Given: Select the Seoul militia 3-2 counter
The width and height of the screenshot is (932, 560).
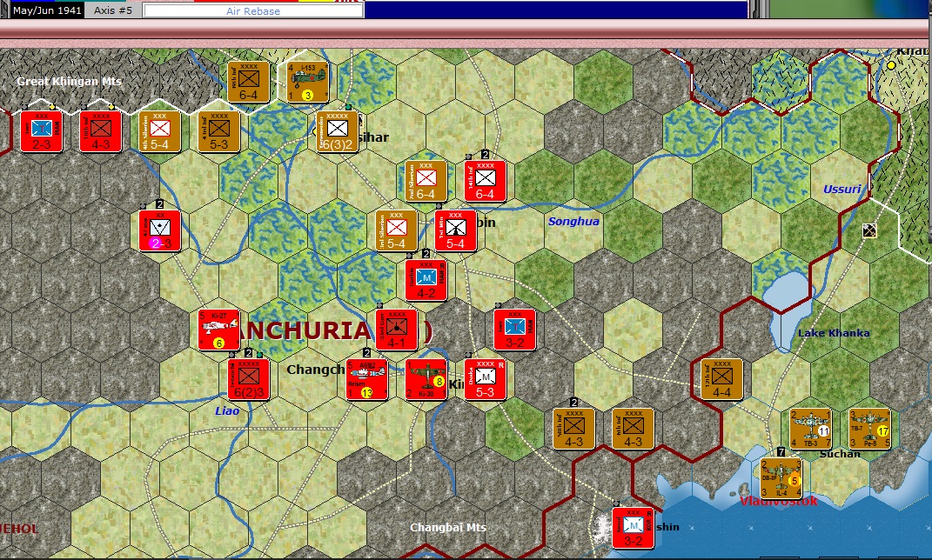Looking at the screenshot, I should click(x=633, y=528).
